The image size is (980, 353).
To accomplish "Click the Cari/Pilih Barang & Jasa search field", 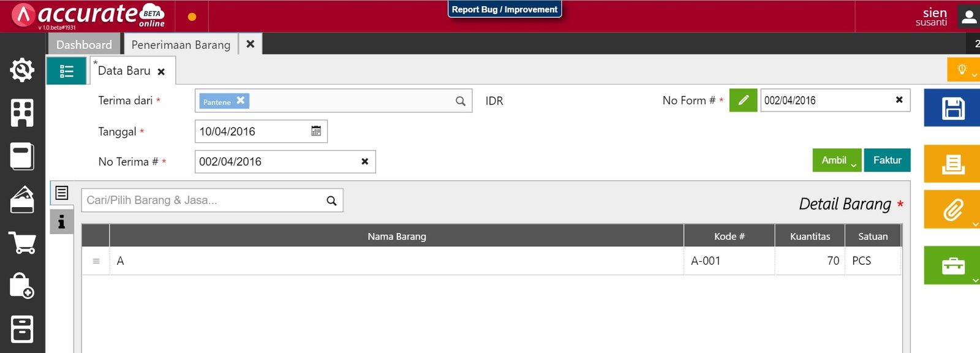I will click(x=205, y=200).
